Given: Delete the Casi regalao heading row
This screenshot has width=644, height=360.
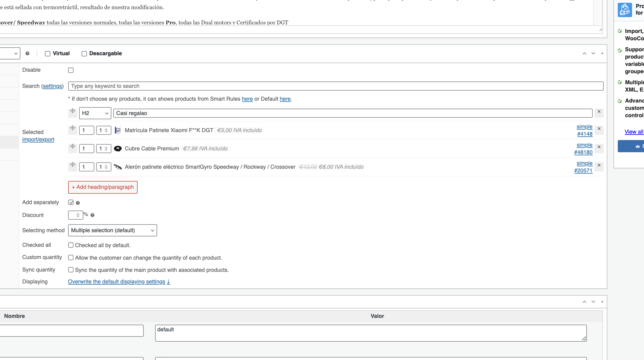Looking at the screenshot, I should click(599, 112).
